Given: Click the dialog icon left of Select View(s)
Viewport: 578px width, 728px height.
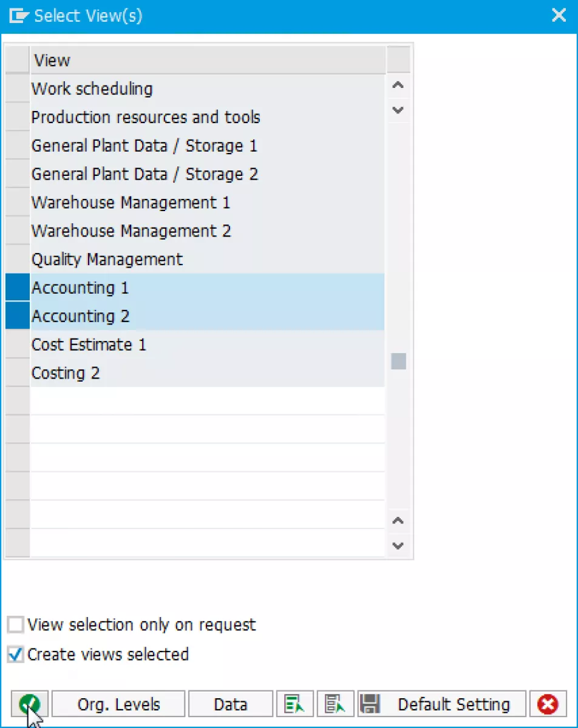Looking at the screenshot, I should pyautogui.click(x=19, y=16).
